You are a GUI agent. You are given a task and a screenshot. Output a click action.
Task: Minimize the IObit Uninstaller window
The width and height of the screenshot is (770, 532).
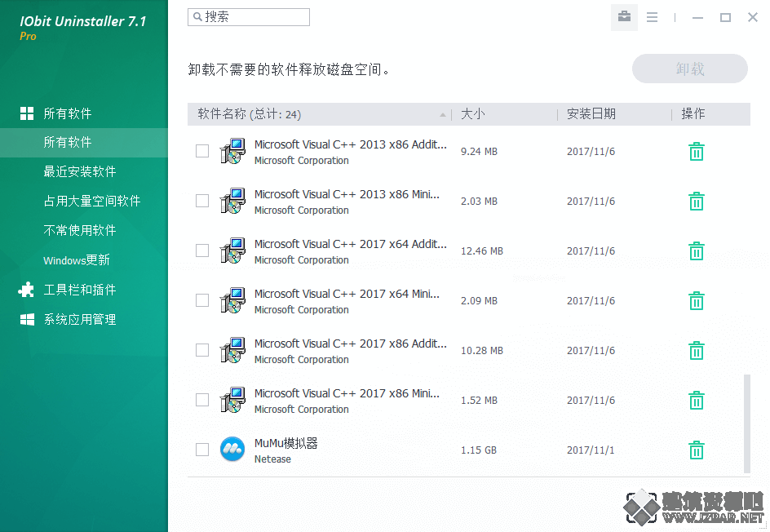click(x=698, y=18)
